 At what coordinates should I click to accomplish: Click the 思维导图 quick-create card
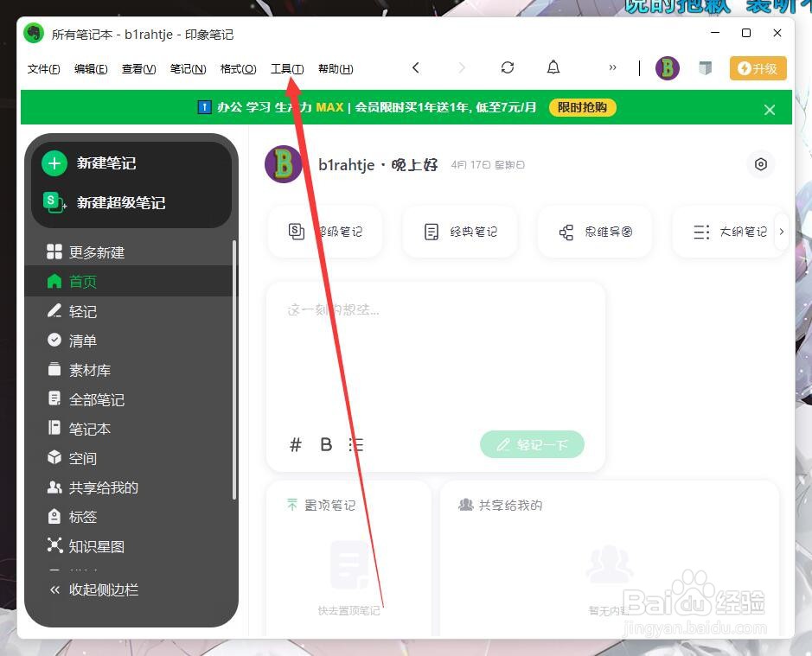click(594, 232)
